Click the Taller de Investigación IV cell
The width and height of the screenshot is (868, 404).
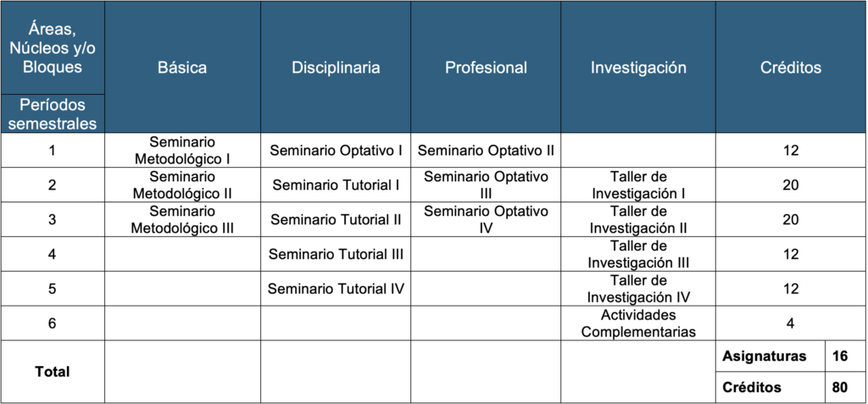point(638,288)
